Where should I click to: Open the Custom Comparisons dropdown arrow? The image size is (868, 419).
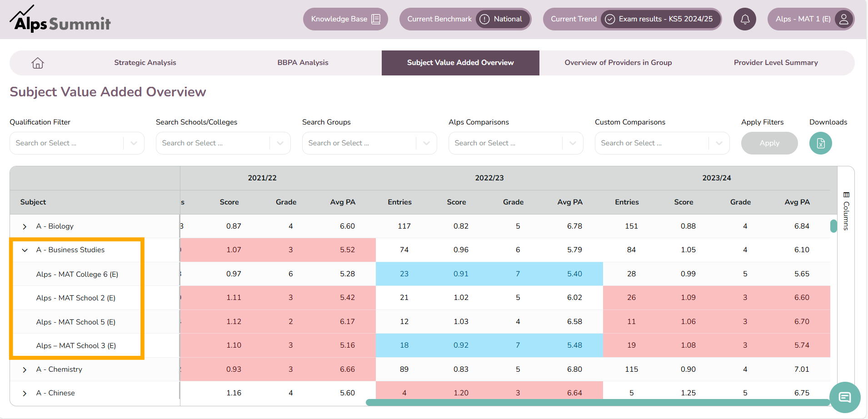[x=719, y=143]
